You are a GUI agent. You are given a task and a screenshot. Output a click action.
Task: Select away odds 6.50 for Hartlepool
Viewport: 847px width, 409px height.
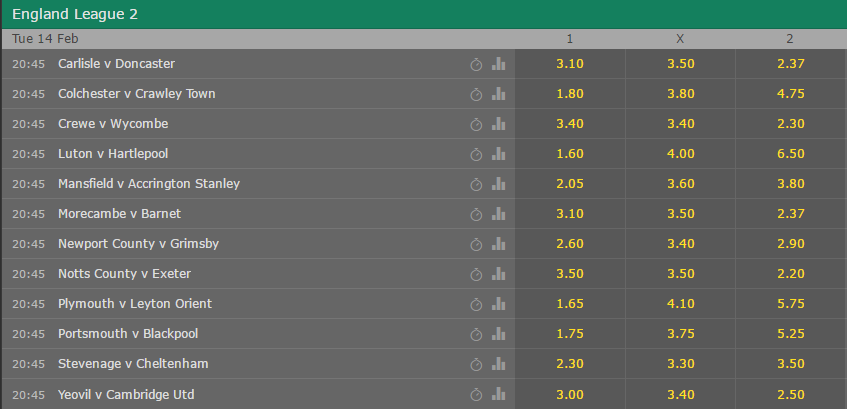(791, 154)
